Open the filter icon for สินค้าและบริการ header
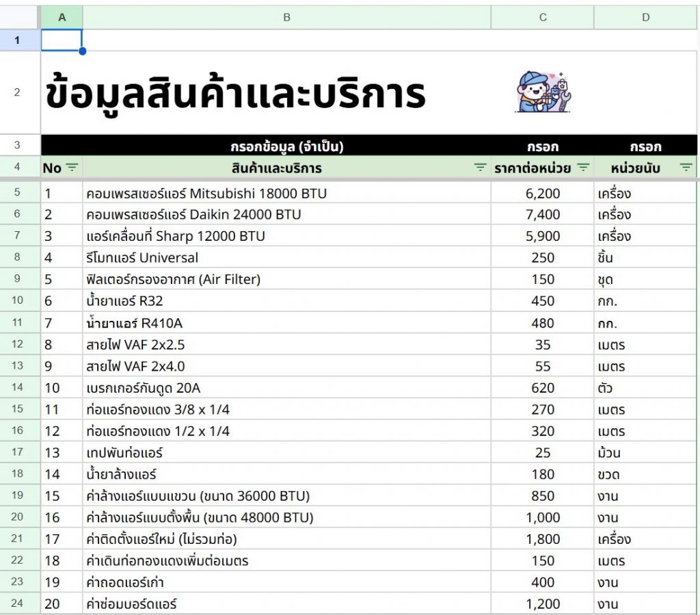700x615 pixels. pos(481,168)
